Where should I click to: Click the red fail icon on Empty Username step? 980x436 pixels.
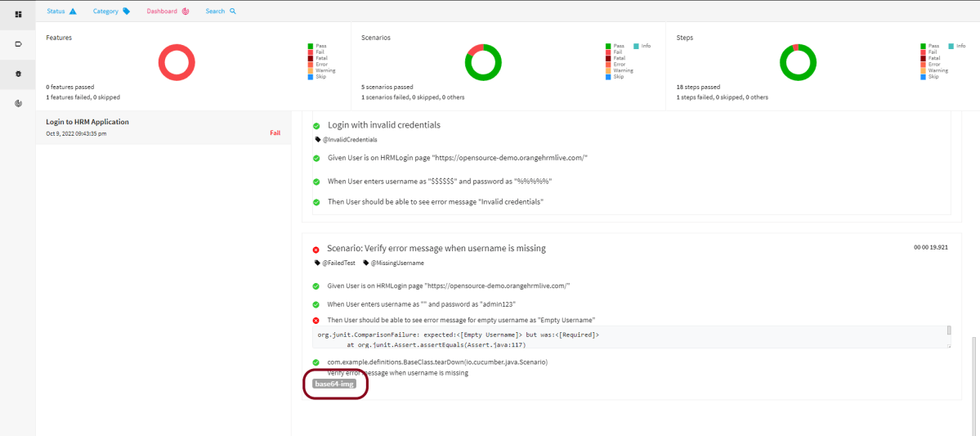(315, 320)
